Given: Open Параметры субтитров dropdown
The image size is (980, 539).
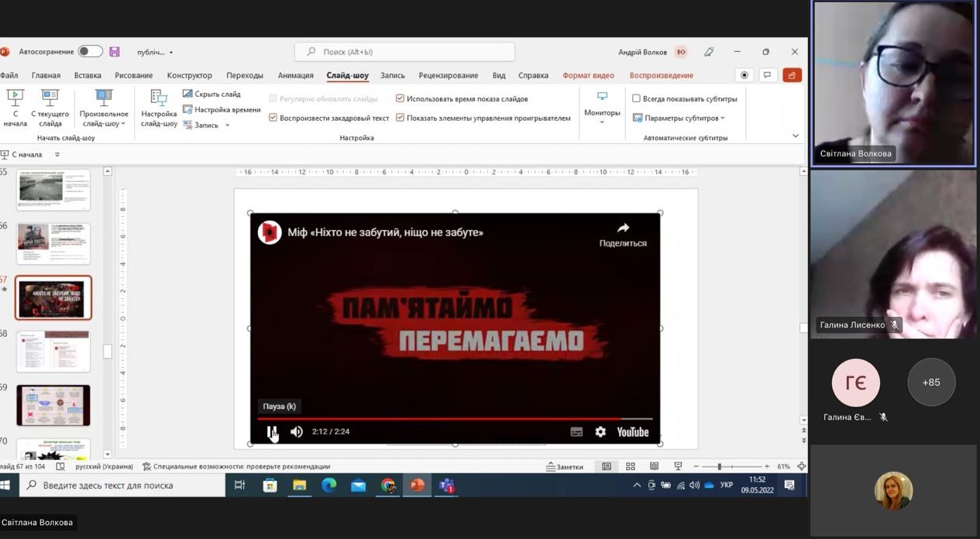Looking at the screenshot, I should click(x=679, y=118).
